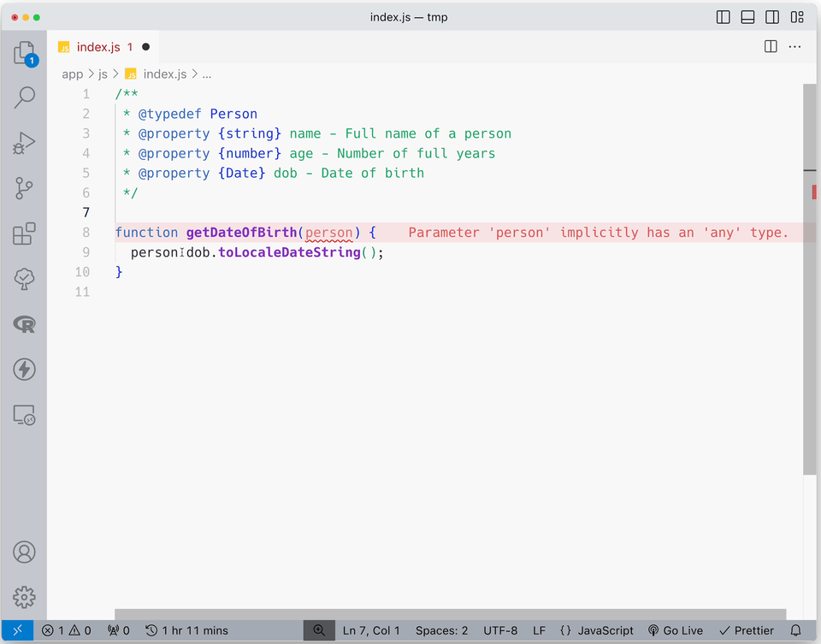Open the R extension view
Screen dimensions: 821x644
point(24,325)
